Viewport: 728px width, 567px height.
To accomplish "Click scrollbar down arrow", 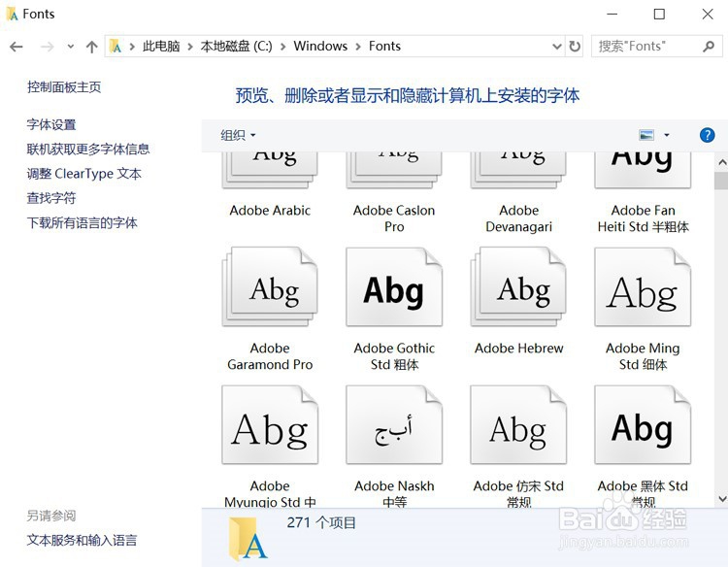I will 721,499.
